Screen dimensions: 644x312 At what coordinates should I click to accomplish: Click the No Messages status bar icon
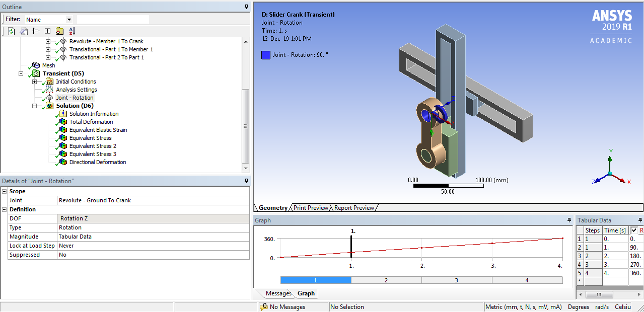click(264, 306)
